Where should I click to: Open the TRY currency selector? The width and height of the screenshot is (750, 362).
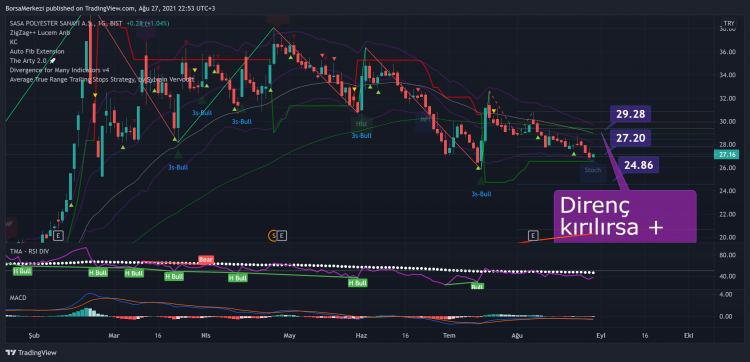[728, 23]
